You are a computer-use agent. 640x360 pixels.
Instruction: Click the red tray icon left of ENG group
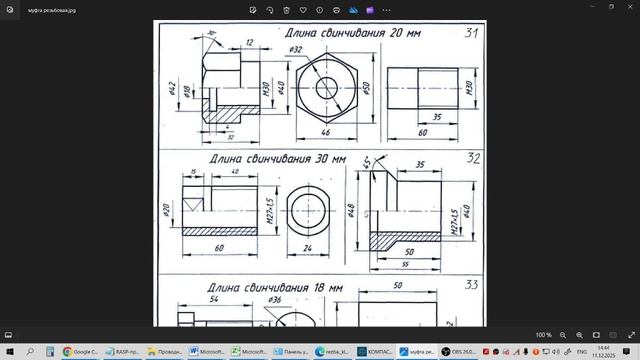486,352
